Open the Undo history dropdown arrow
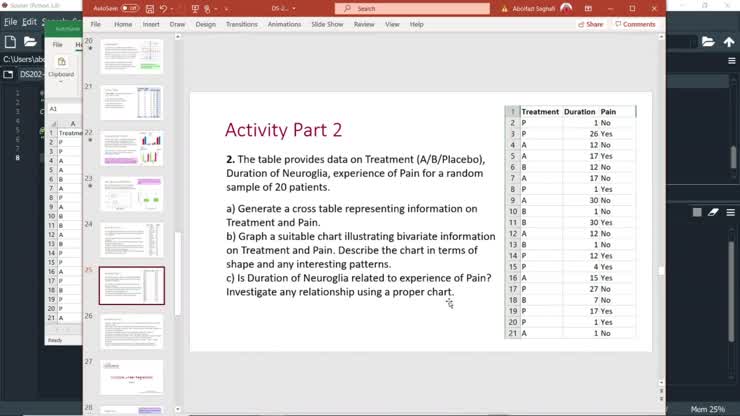 point(172,9)
